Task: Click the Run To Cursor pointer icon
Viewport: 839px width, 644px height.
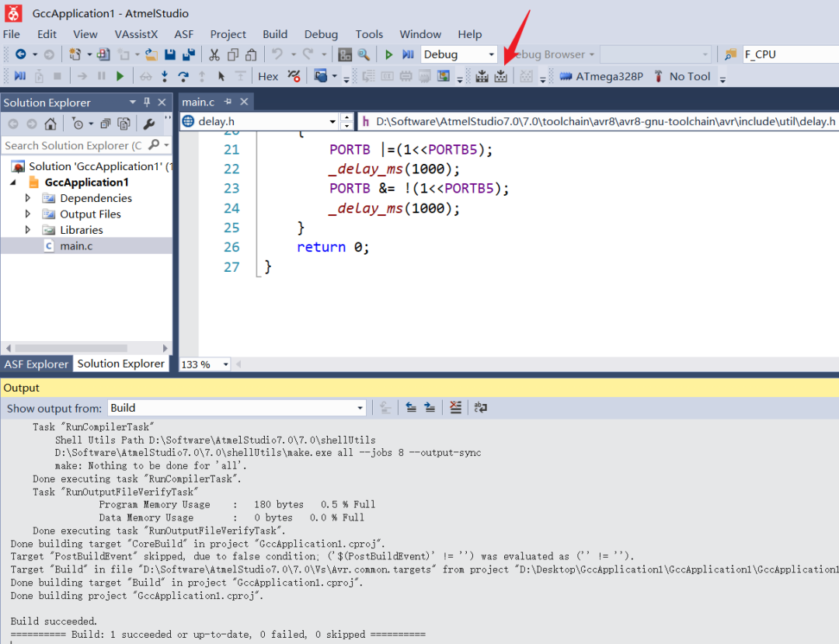Action: [221, 76]
